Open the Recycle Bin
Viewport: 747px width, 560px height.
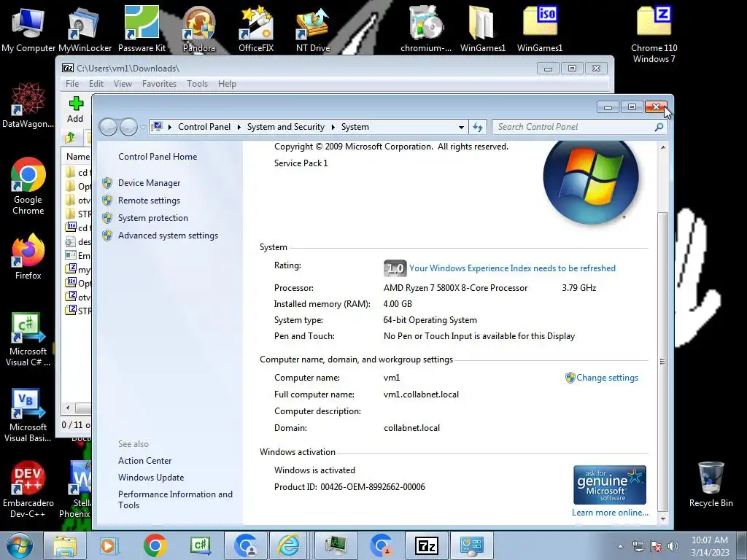pyautogui.click(x=711, y=485)
